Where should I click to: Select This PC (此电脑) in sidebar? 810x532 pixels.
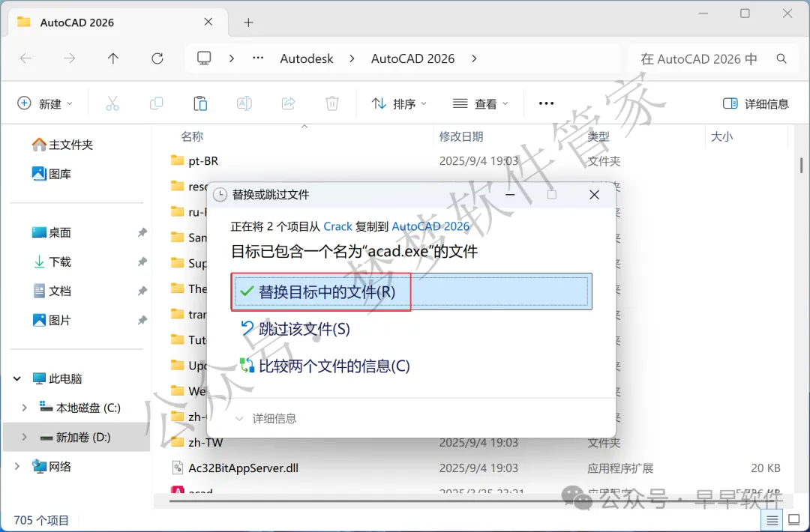coord(57,378)
